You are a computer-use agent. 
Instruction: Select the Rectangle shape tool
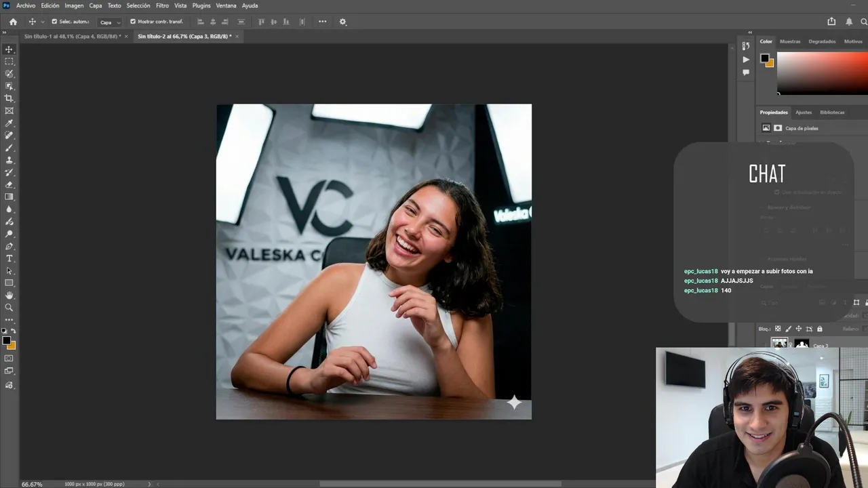9,283
